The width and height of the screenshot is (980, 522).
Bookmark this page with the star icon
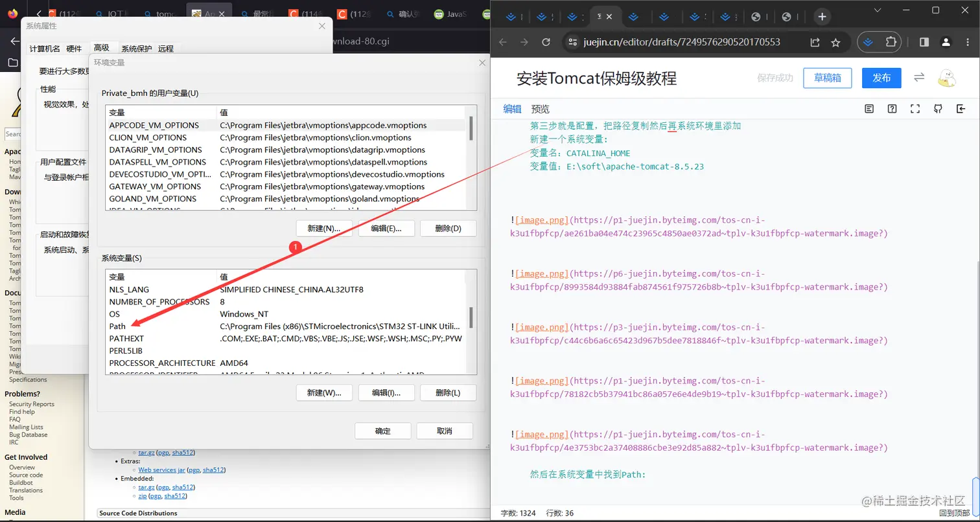pyautogui.click(x=835, y=42)
